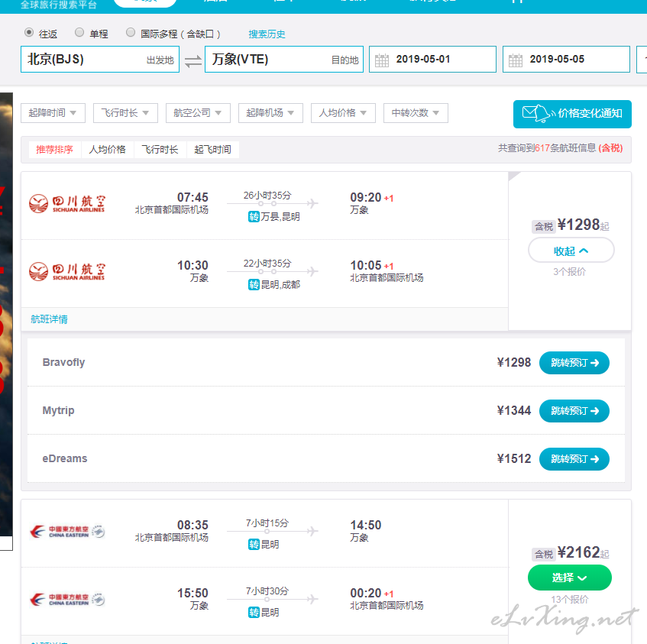Screen dimensions: 647x644
Task: Sort results by 推荐排序 tab
Action: (54, 149)
